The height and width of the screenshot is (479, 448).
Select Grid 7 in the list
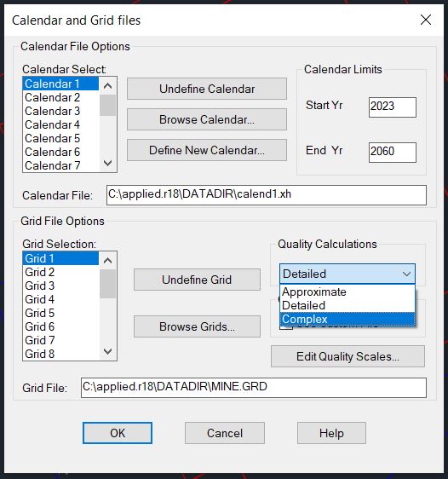60,340
